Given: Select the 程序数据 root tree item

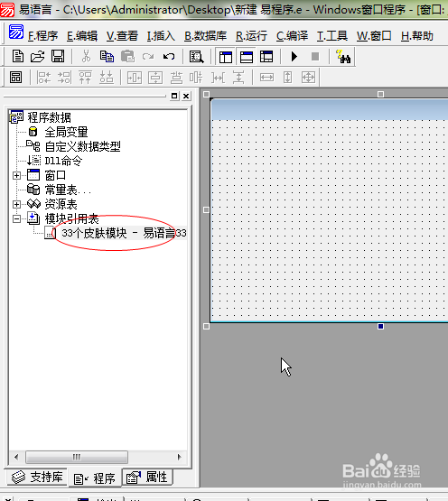Looking at the screenshot, I should pos(49,117).
